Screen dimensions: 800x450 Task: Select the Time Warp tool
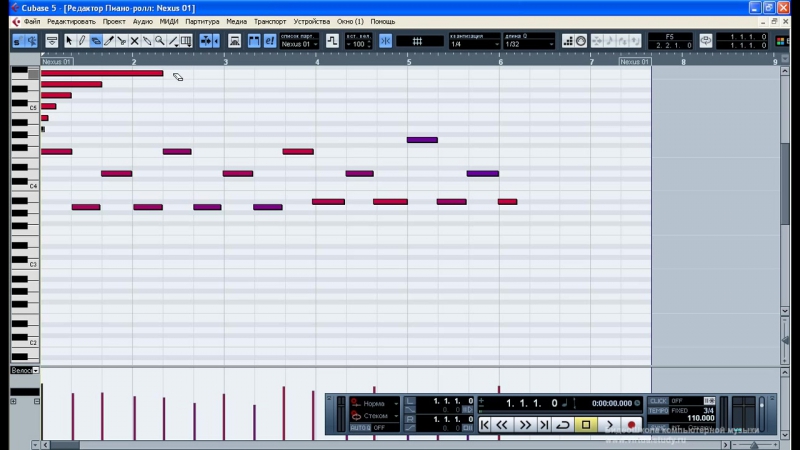click(186, 41)
